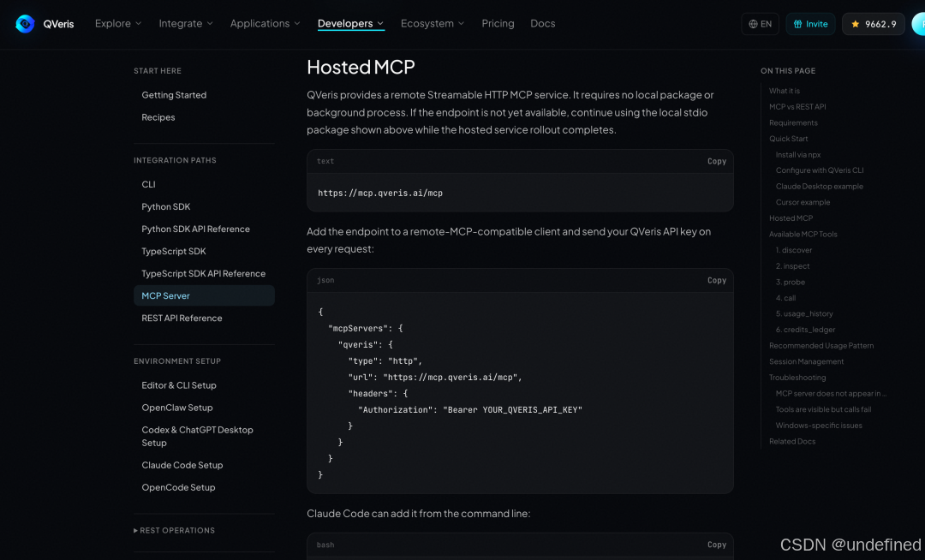Open the EN language selector

coord(760,24)
